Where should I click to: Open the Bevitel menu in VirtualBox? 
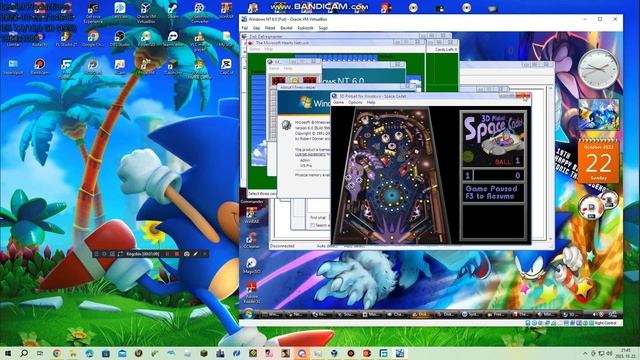286,28
